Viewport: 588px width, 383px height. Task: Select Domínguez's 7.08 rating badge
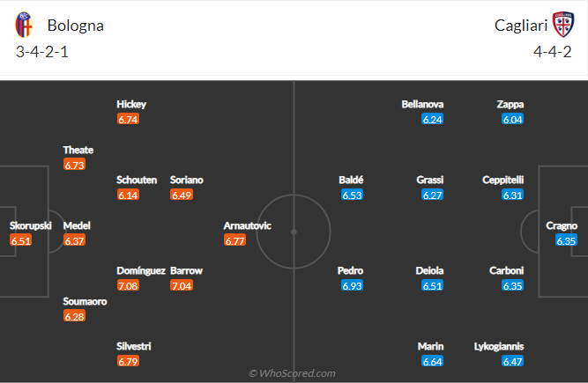tap(128, 285)
